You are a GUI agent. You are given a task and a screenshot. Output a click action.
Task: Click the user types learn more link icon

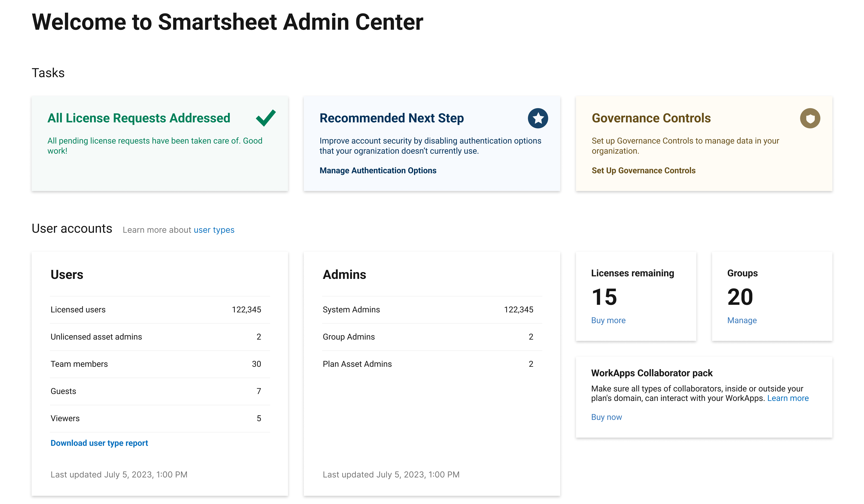(x=214, y=229)
